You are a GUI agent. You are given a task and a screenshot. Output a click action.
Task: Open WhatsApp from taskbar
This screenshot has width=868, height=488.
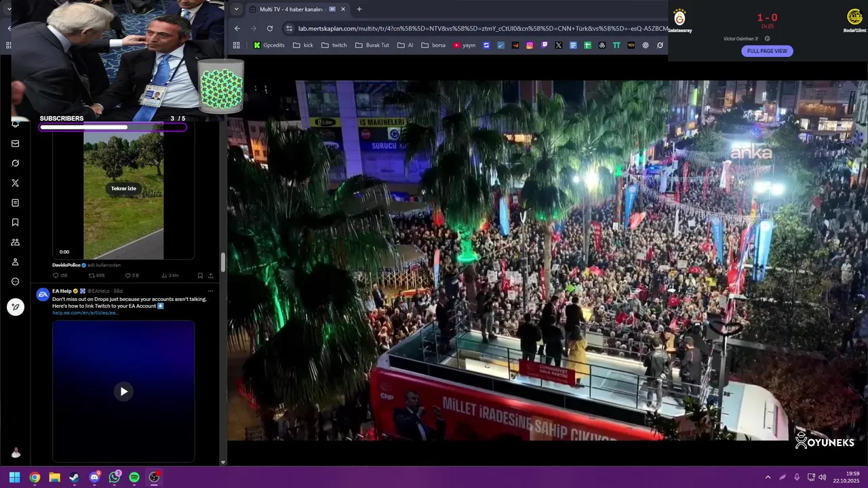[x=114, y=477]
